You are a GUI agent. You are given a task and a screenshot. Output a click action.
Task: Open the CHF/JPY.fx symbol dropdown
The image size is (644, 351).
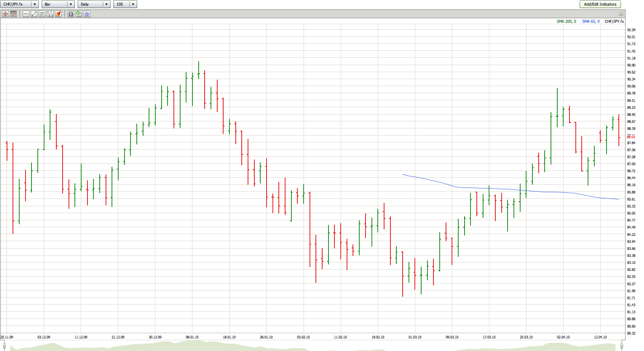point(35,4)
